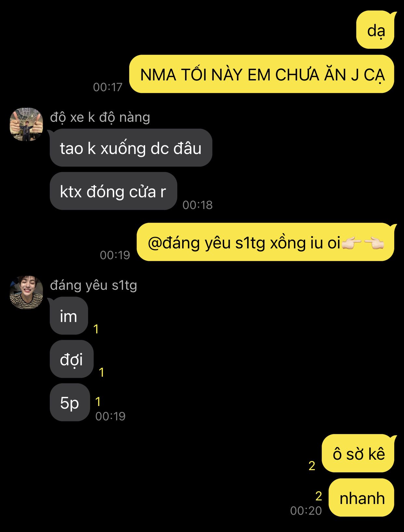The image size is (404, 532).
Task: Select the 'đợi' message bubble
Action: (72, 359)
